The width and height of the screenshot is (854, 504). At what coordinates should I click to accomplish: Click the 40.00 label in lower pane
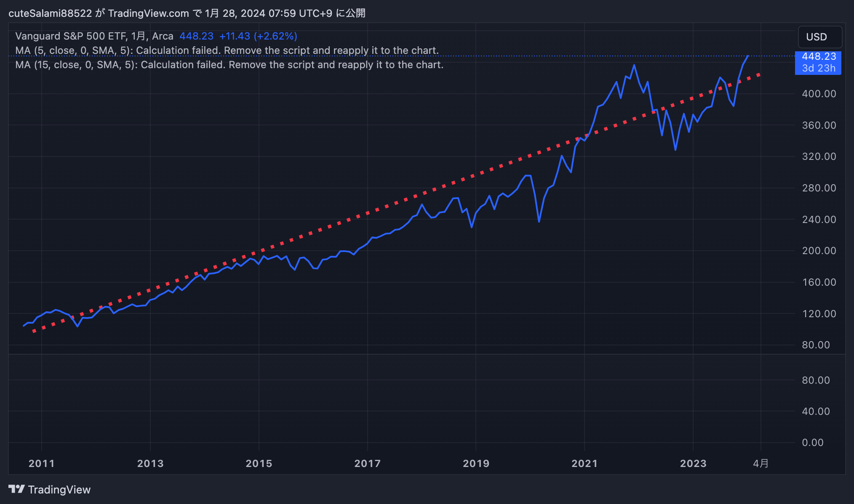click(815, 411)
